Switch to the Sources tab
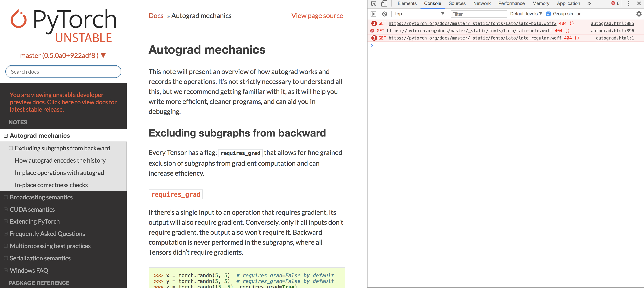 click(x=457, y=3)
